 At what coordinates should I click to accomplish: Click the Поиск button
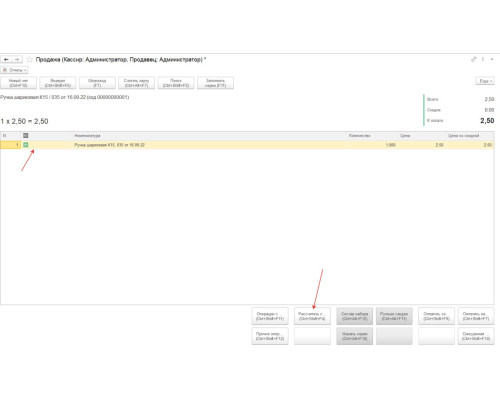pyautogui.click(x=176, y=83)
